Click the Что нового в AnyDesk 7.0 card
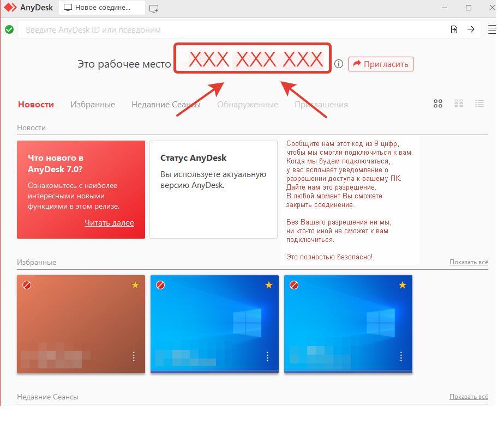Screen dimensions: 504x443 [81, 190]
